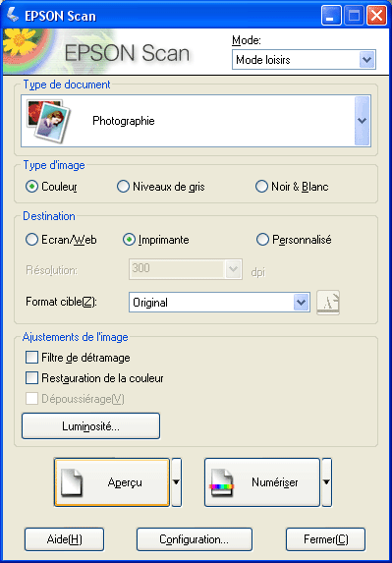This screenshot has height=563, width=392.
Task: Open the arrow menu next to Numériser
Action: click(326, 482)
